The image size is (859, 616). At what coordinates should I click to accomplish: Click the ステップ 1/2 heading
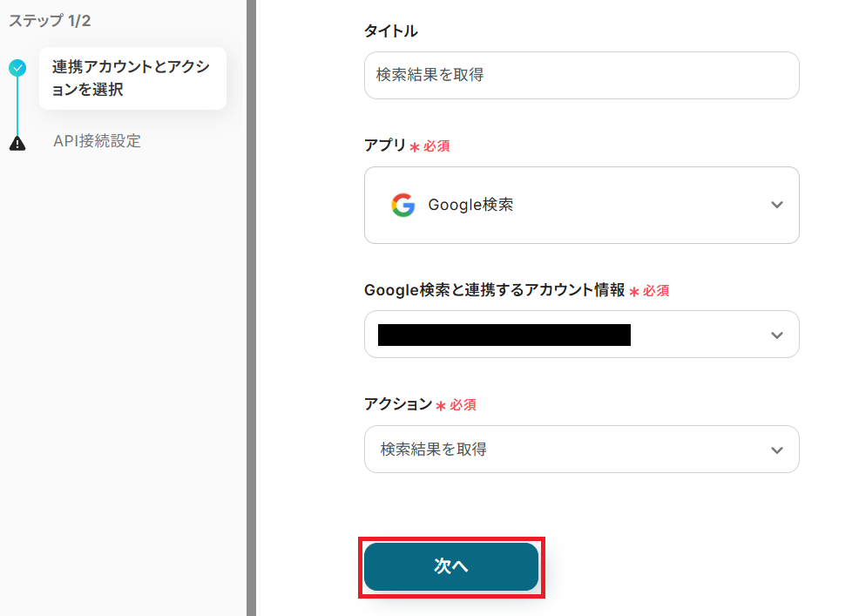click(50, 21)
